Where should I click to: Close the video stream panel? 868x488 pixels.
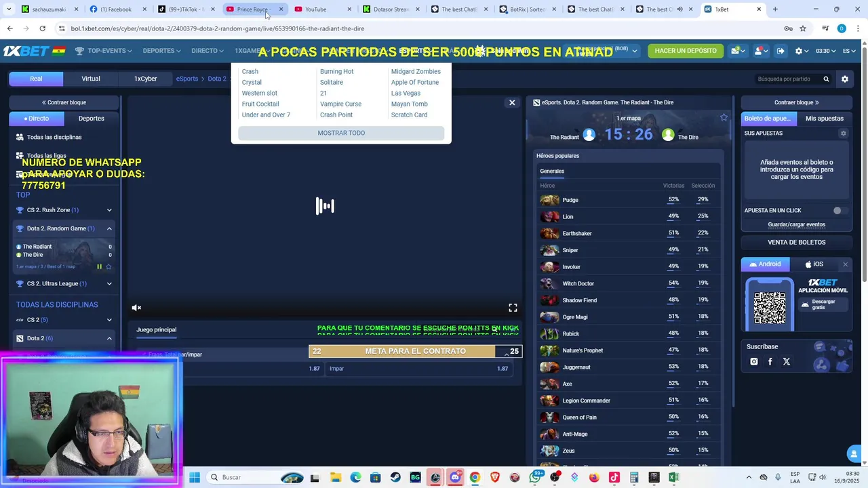click(512, 102)
